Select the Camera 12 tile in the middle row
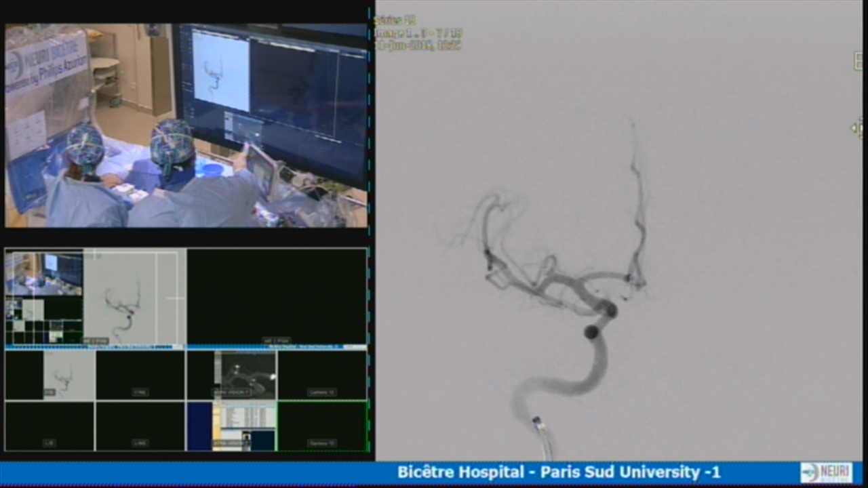Screen dimensions: 868x488 point(322,374)
